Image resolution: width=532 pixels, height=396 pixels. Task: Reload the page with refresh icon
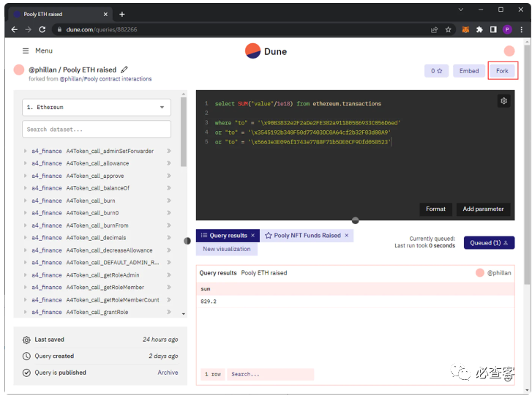tap(42, 29)
